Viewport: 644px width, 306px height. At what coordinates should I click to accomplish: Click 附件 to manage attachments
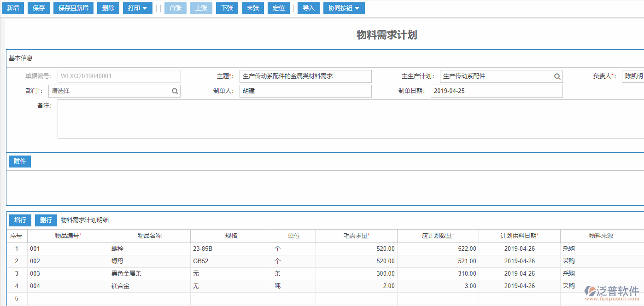(19, 161)
